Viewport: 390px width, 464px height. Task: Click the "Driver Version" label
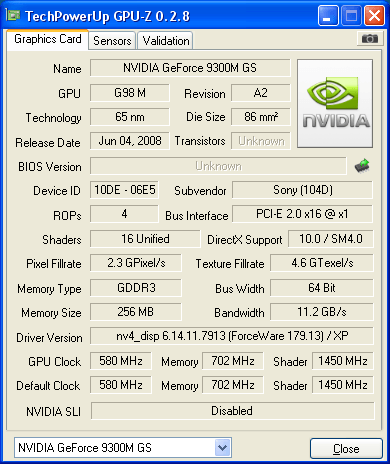(x=49, y=338)
